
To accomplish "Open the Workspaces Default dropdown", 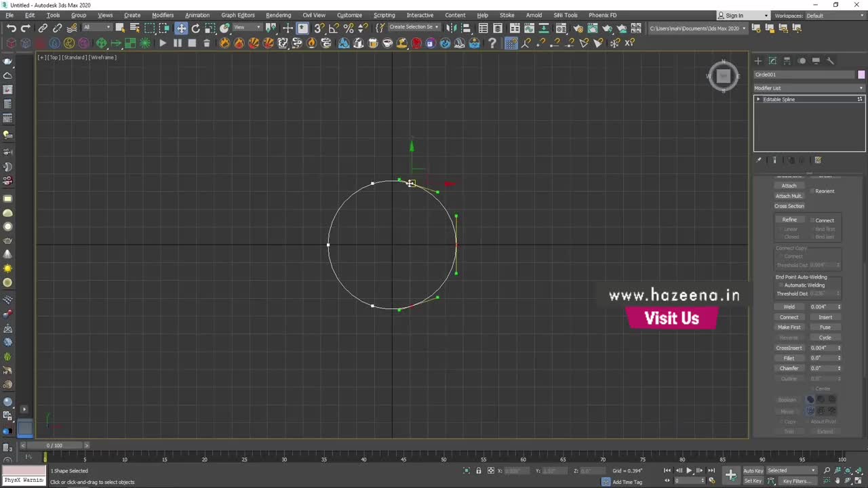I will pos(835,15).
